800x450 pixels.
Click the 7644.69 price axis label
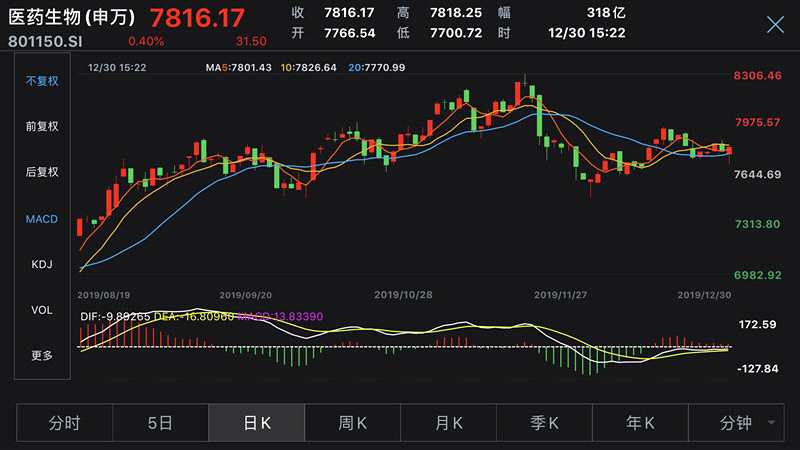click(x=758, y=174)
